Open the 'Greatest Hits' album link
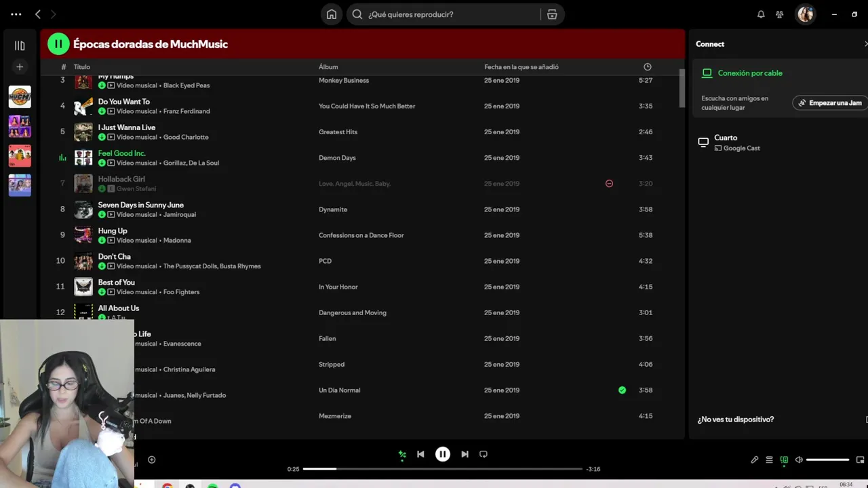This screenshot has height=488, width=868. [338, 132]
